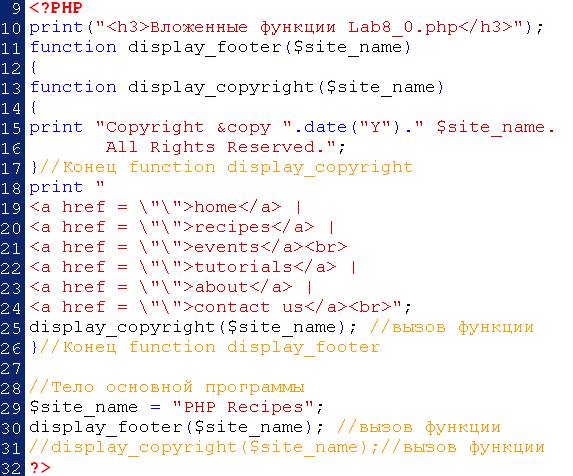Click display_copyright($site_name) call on line 25
The width and height of the screenshot is (573, 476).
coord(193,327)
